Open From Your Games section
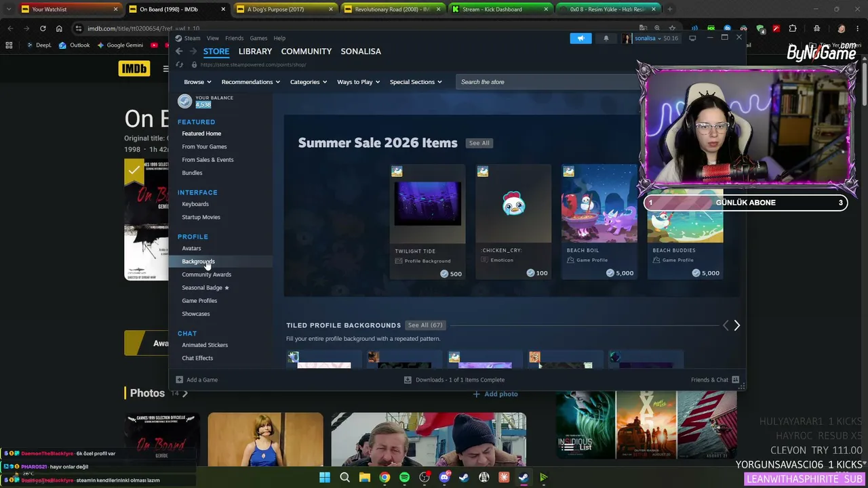Screen dimensions: 868x488 coord(204,146)
